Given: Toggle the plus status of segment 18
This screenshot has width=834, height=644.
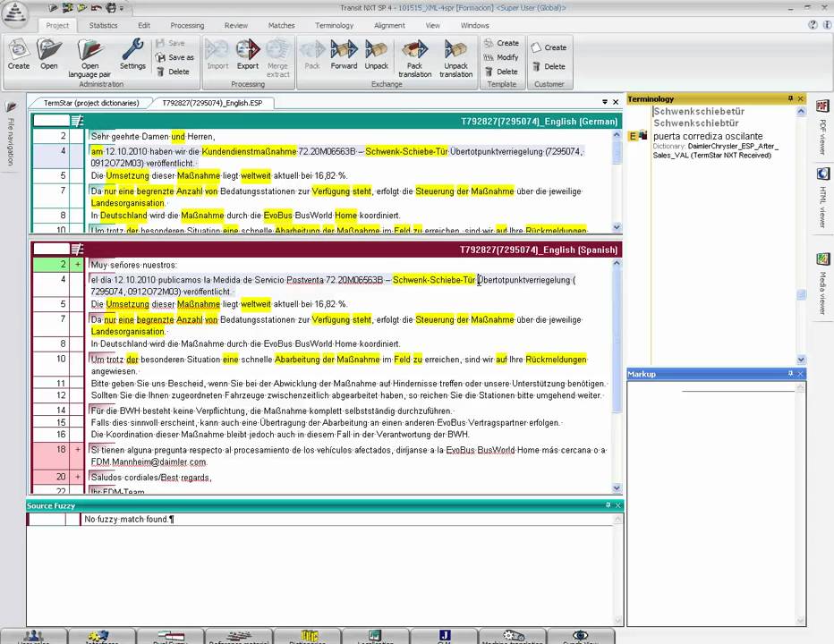Looking at the screenshot, I should point(78,450).
